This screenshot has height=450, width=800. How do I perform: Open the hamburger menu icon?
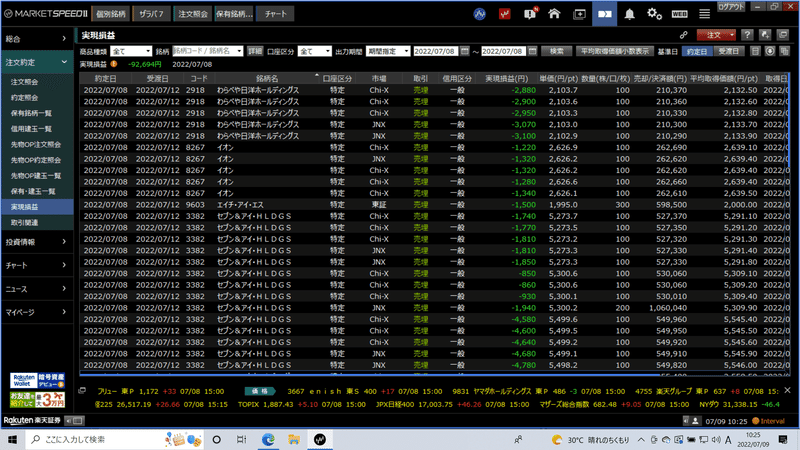(x=704, y=14)
